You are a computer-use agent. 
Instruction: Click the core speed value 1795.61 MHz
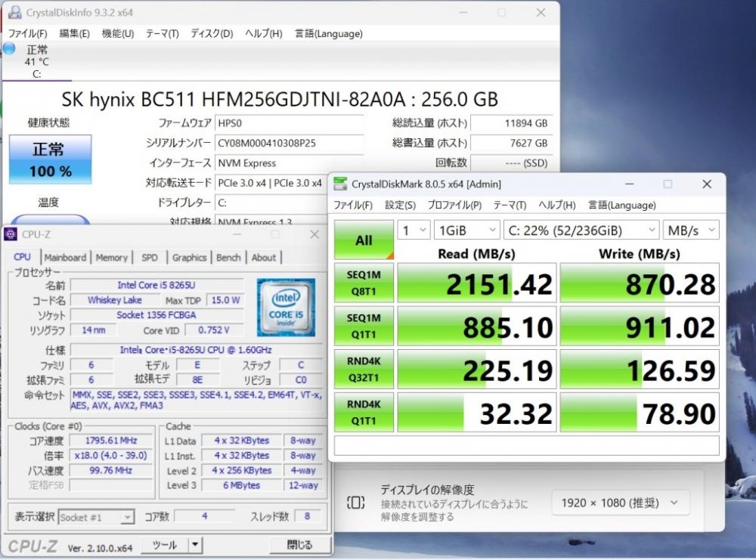[111, 441]
